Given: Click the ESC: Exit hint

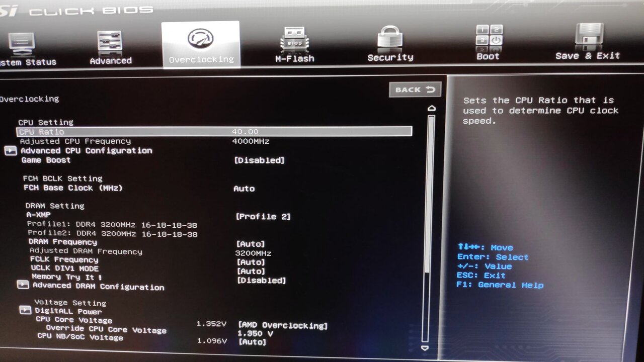Looking at the screenshot, I should click(x=481, y=276).
